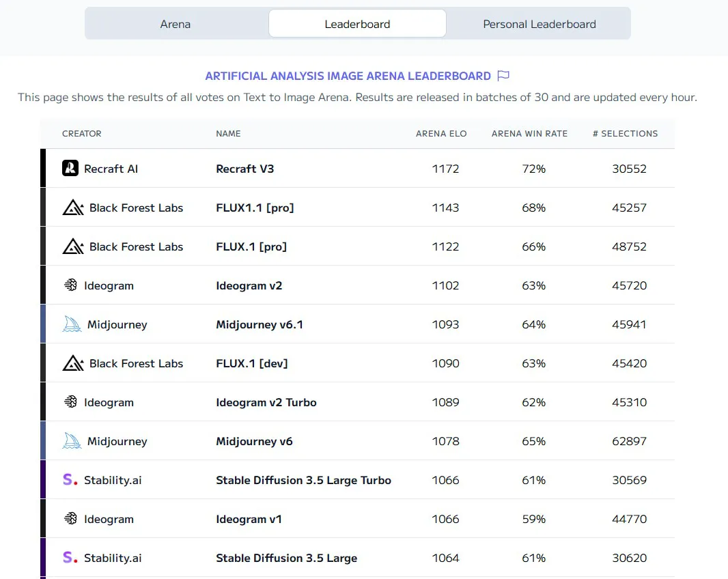Click the flag icon beside leaderboard title
The height and width of the screenshot is (579, 728).
503,76
